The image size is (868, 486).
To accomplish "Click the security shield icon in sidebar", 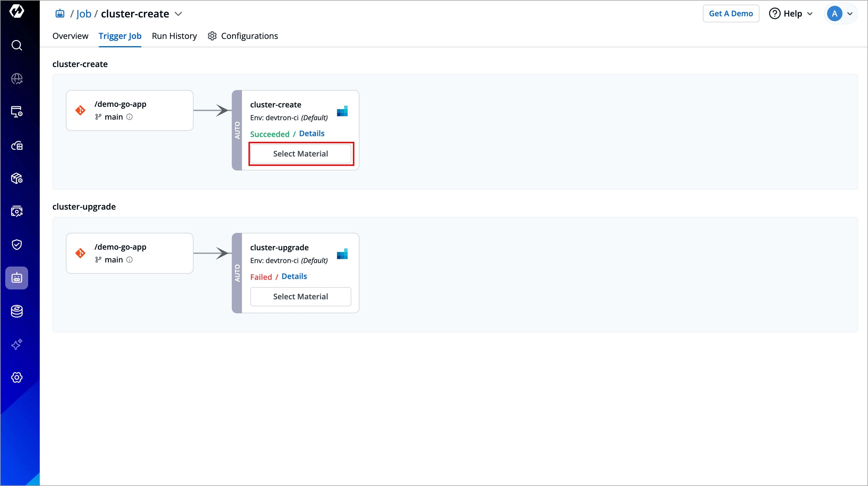I will (17, 244).
